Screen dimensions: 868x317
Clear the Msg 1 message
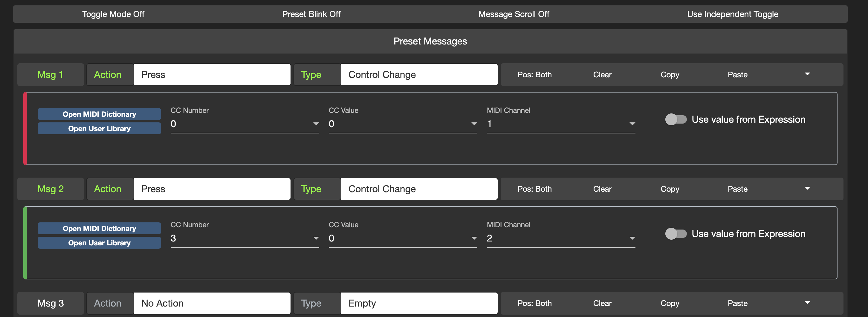click(602, 75)
